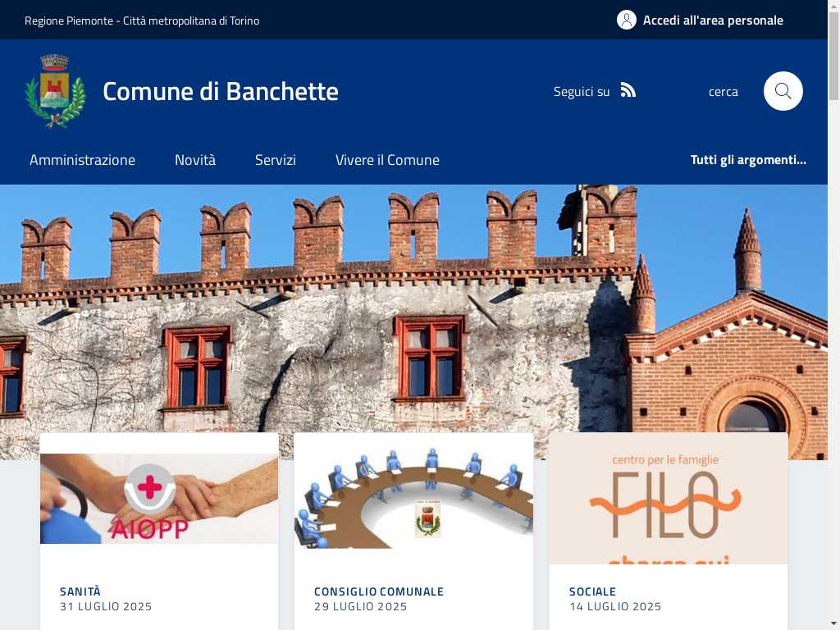This screenshot has height=630, width=840.
Task: Click the magnifier search icon button
Action: tap(783, 91)
